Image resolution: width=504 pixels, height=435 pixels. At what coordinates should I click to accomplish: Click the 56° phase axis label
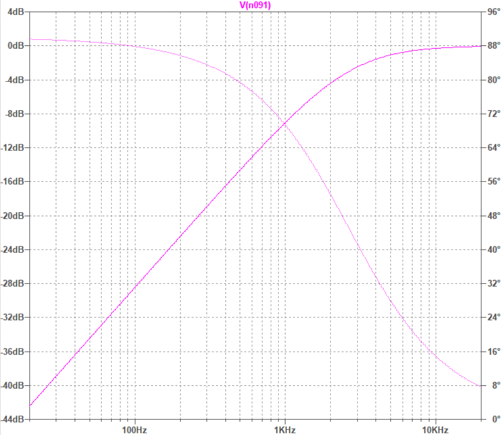[x=494, y=181]
